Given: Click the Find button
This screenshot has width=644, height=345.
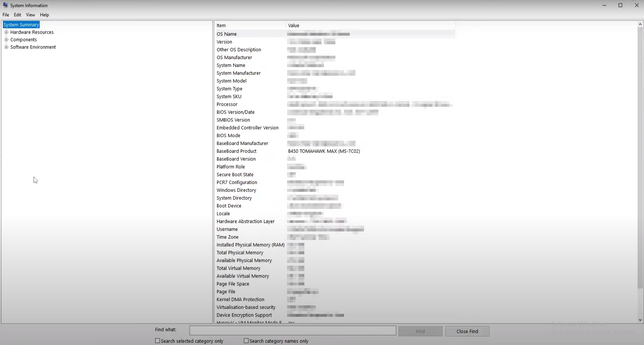Looking at the screenshot, I should point(421,331).
